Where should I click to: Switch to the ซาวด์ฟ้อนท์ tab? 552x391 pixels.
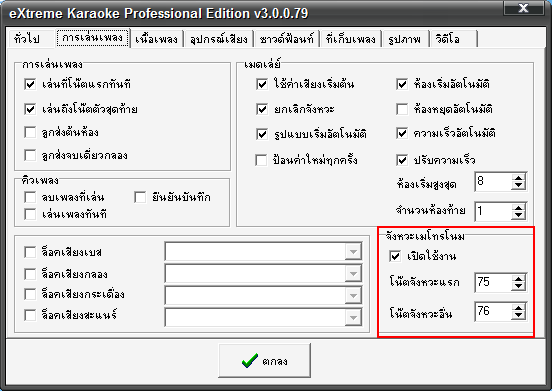pos(286,38)
